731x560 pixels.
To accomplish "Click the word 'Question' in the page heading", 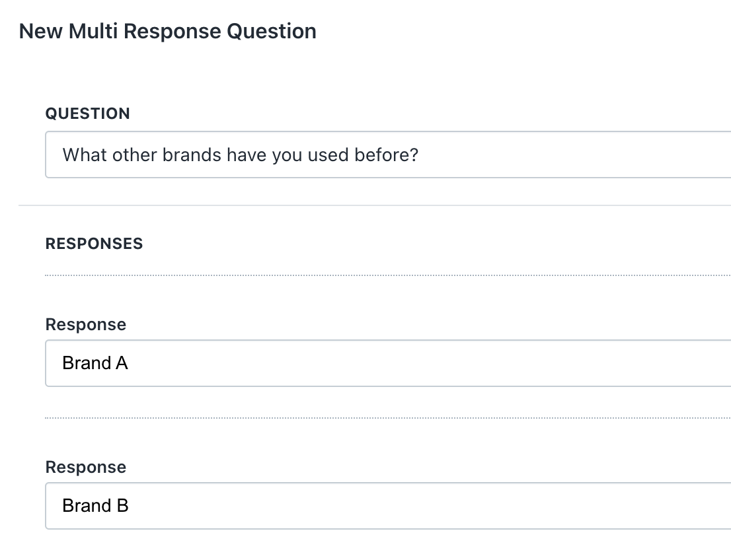I will click(x=271, y=31).
